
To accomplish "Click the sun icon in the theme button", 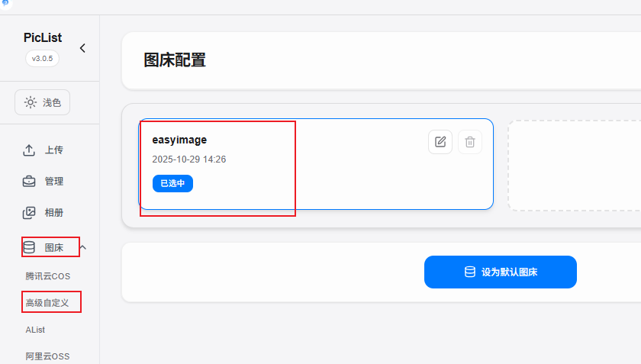I will 31,102.
